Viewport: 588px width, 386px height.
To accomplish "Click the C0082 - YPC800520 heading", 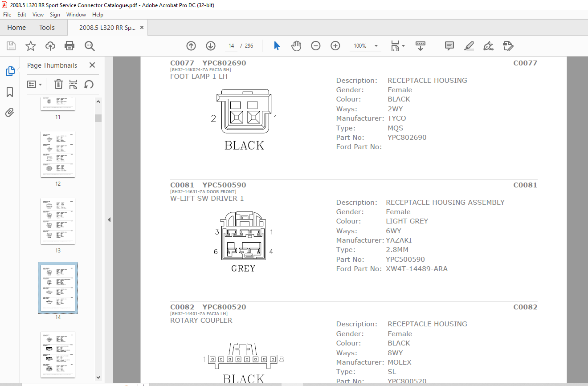I will [208, 307].
